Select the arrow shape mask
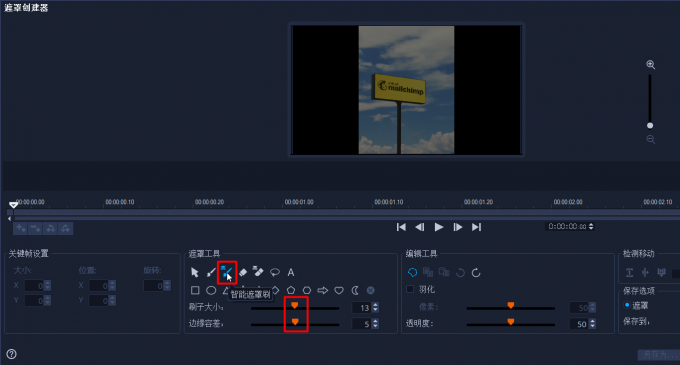The width and height of the screenshot is (680, 365). coord(323,290)
